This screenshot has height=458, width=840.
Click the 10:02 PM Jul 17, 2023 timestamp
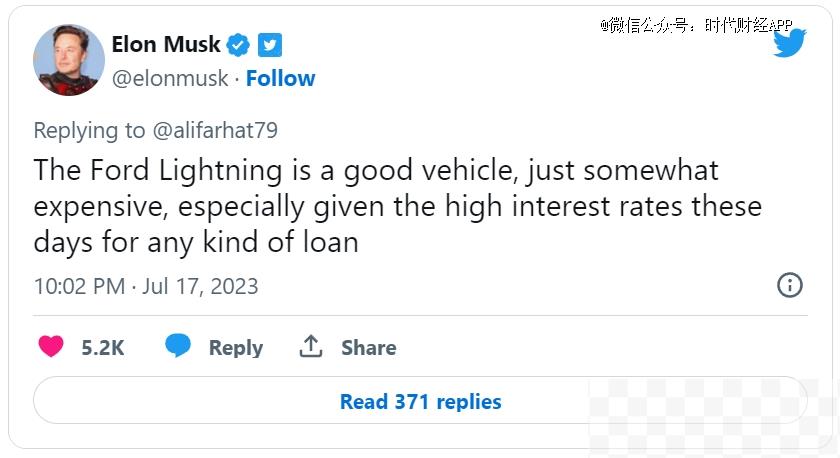click(x=146, y=286)
